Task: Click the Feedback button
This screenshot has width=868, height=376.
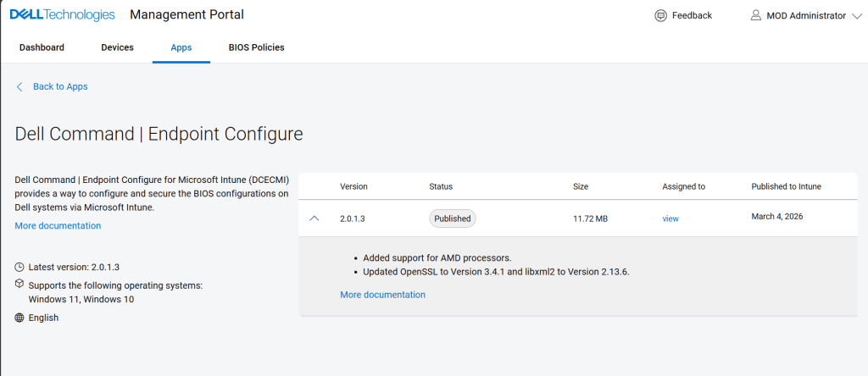Action: coord(691,15)
